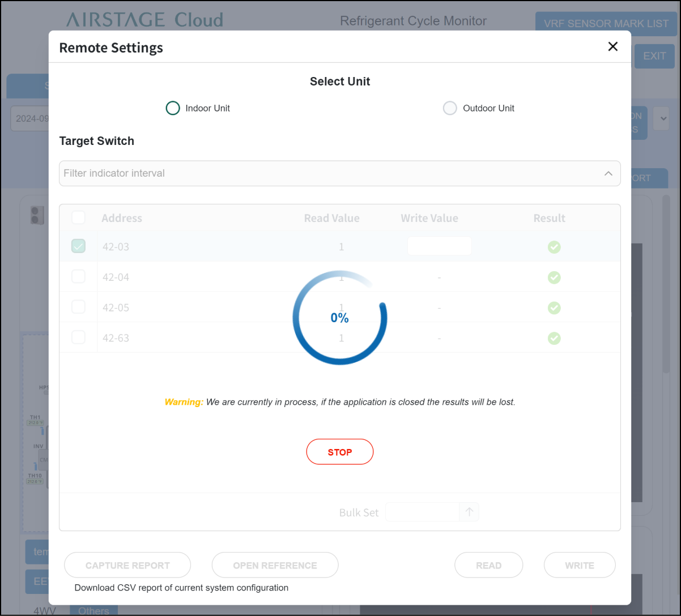Click the Bulk Set up-arrow icon
Viewport: 681px width, 616px height.
pyautogui.click(x=469, y=512)
